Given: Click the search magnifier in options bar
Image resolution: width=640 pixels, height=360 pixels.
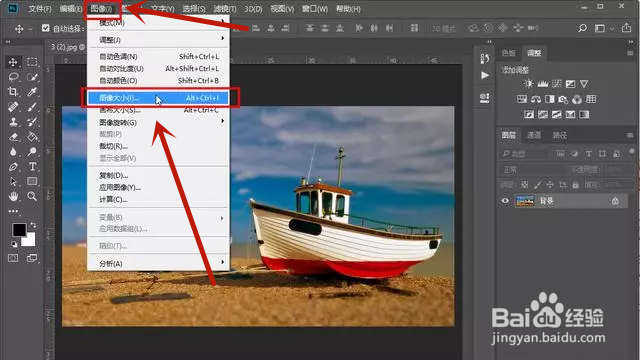Looking at the screenshot, I should pyautogui.click(x=582, y=28).
